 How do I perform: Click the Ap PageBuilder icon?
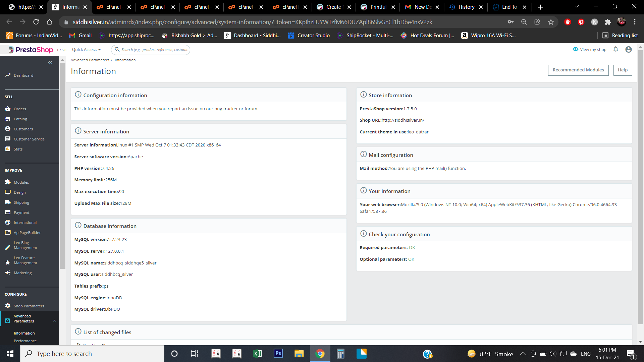(8, 232)
